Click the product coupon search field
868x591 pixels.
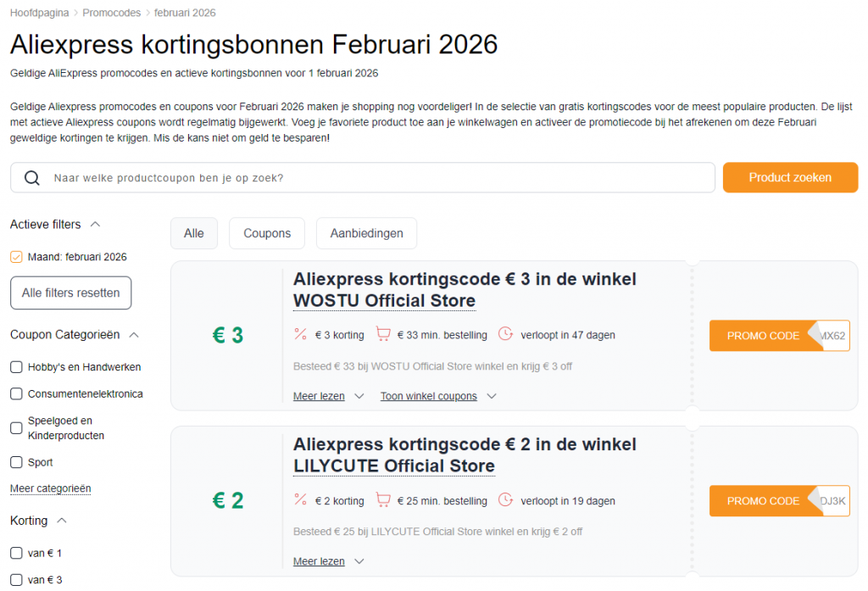pos(339,177)
